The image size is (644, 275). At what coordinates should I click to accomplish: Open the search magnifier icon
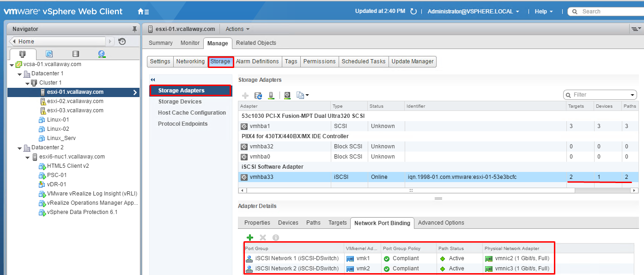point(575,12)
